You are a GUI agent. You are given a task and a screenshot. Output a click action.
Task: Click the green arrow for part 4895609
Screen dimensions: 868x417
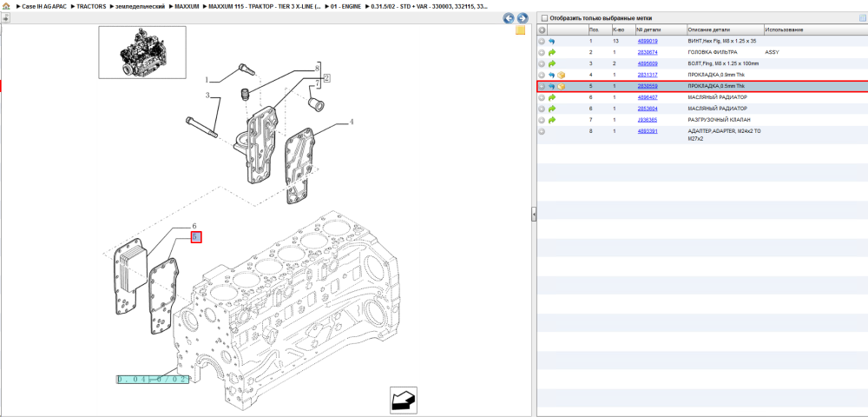pyautogui.click(x=552, y=63)
